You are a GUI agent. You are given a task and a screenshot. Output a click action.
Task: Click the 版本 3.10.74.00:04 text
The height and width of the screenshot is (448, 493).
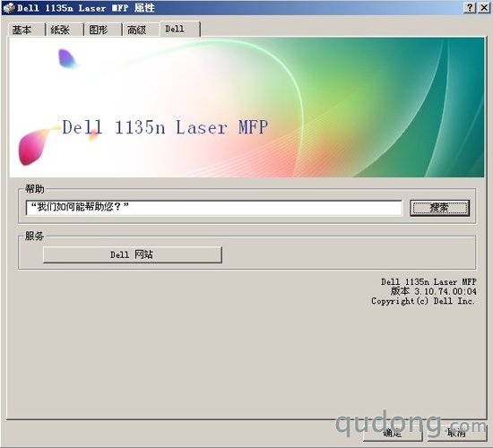(434, 291)
